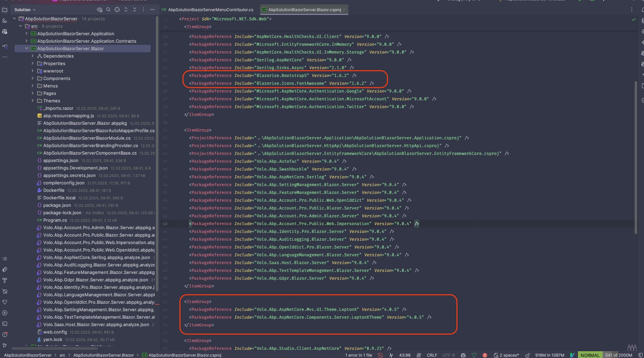Toggle the show-all-files eye icon
Image resolution: width=644 pixels, height=358 pixels.
99,9
